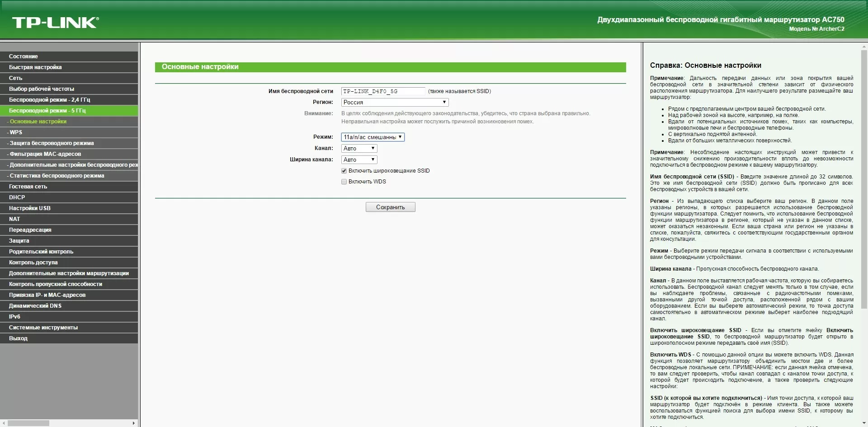Click sidebar horizontal scrollbar left arrow
Viewport: 868px width, 427px height.
[x=3, y=423]
